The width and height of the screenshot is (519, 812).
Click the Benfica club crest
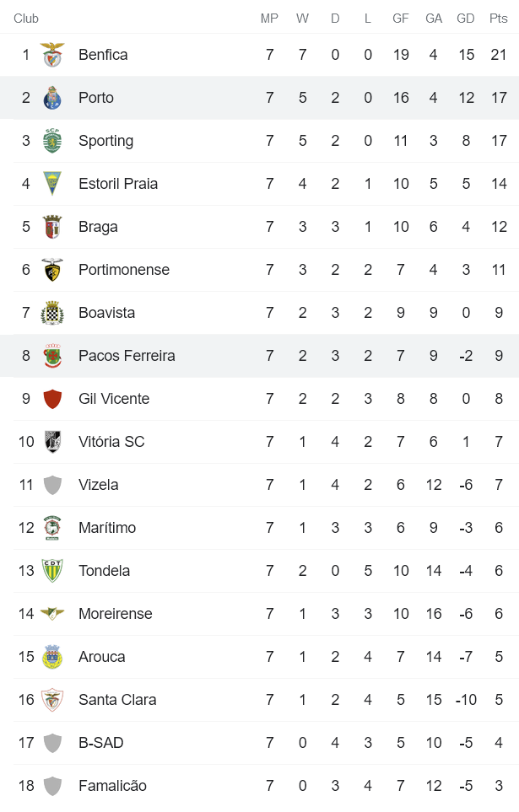pyautogui.click(x=52, y=55)
